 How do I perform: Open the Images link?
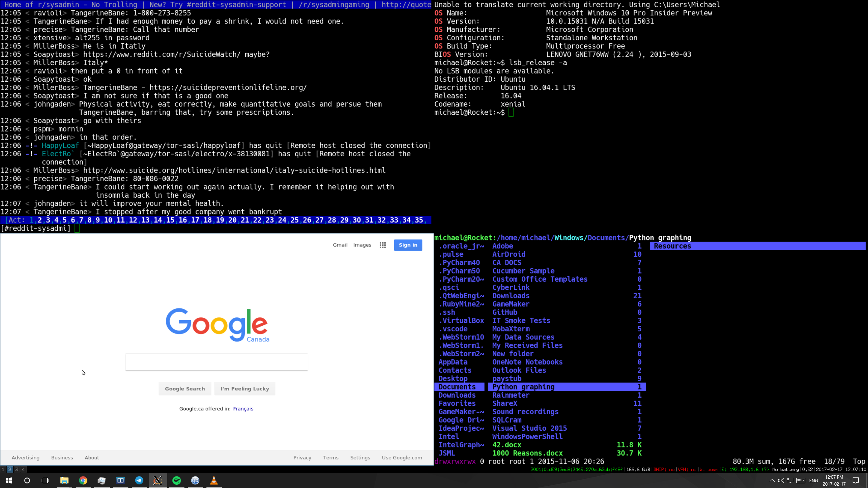[x=362, y=245]
